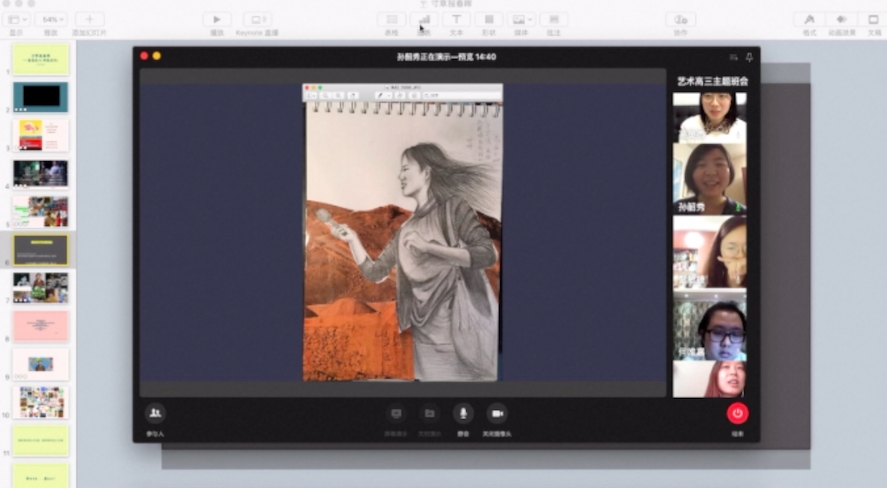The height and width of the screenshot is (488, 887).
Task: Click the 艺术高三主题班会 heading above participant videos
Action: (x=712, y=81)
